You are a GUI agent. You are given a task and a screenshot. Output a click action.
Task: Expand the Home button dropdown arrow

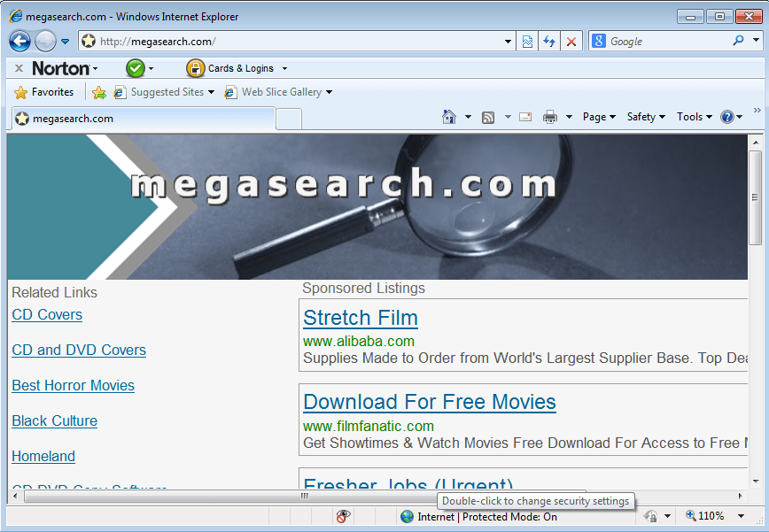pos(468,117)
